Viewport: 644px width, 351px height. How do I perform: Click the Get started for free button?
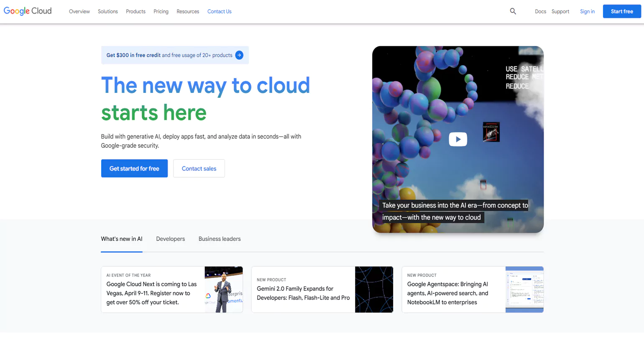point(134,168)
